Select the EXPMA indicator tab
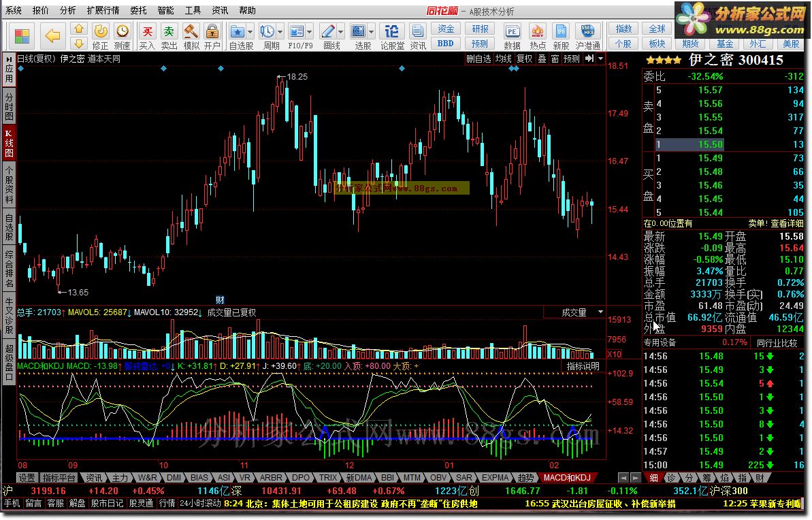The image size is (812, 520). pyautogui.click(x=495, y=478)
